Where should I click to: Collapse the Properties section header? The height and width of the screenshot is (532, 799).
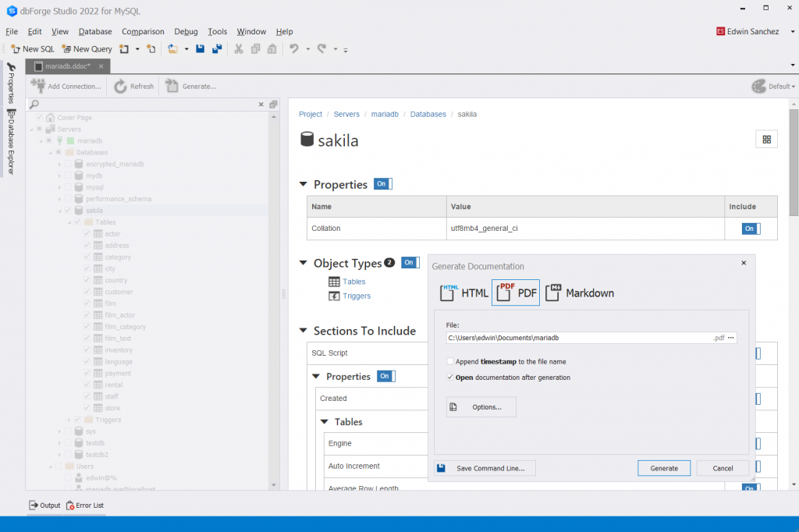[304, 184]
